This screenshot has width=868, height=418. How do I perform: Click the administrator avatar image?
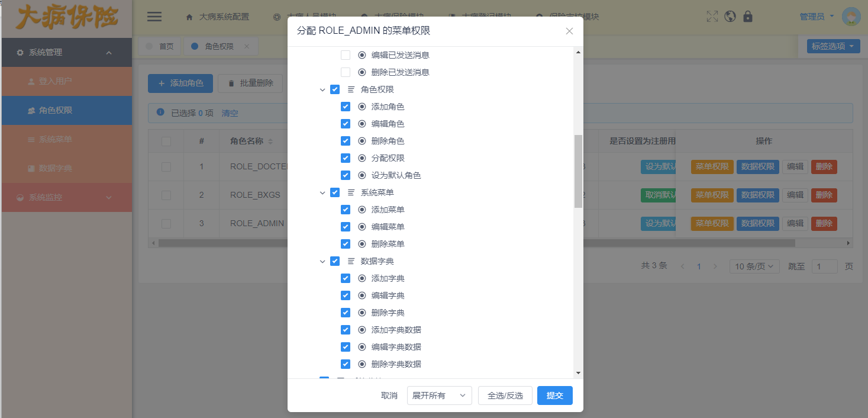(x=851, y=17)
